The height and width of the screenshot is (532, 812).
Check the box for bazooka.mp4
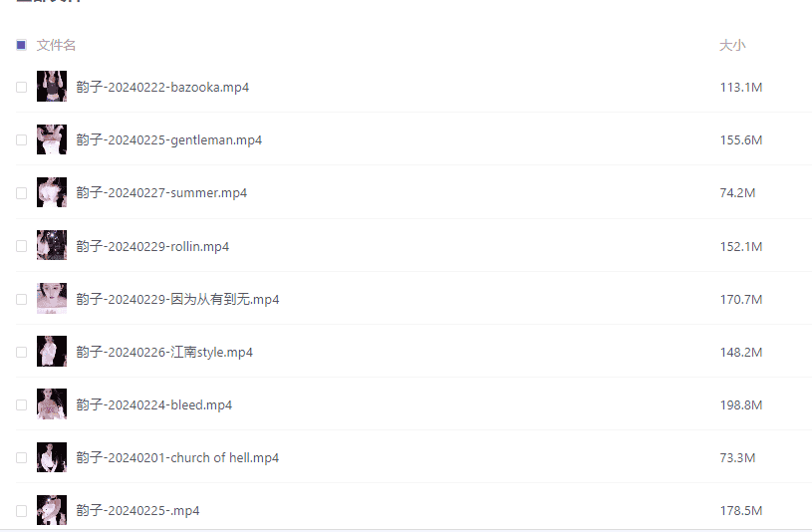(21, 87)
